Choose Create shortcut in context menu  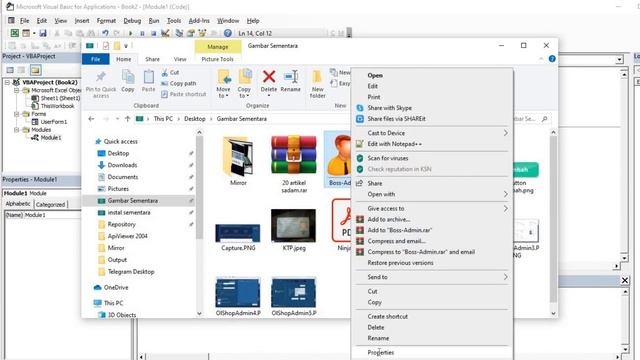pos(432,317)
